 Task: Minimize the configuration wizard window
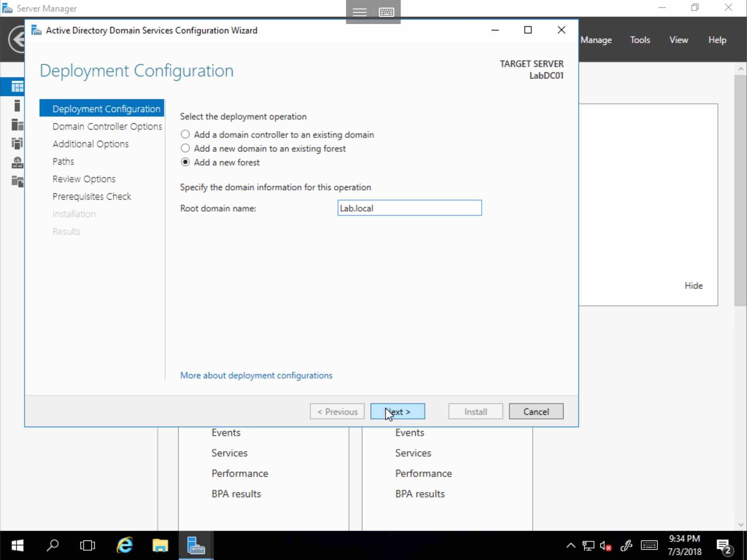coord(495,30)
